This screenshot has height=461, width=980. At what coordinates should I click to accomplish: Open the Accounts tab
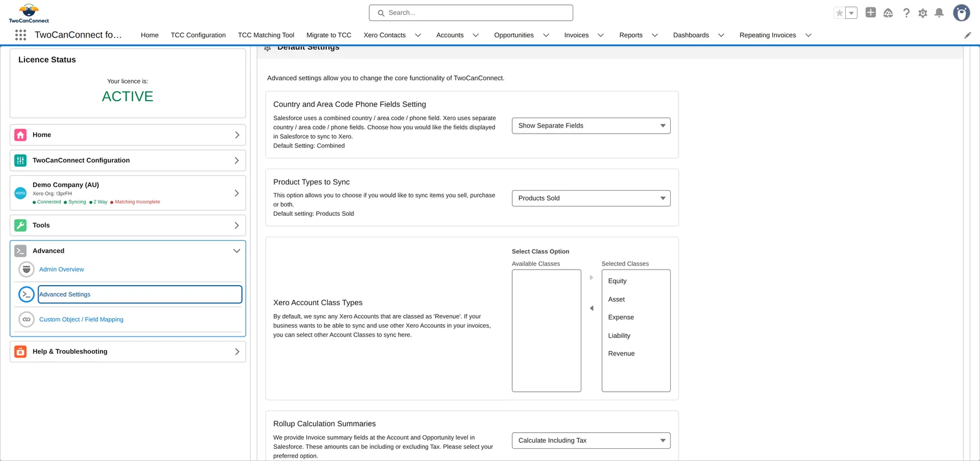point(450,36)
